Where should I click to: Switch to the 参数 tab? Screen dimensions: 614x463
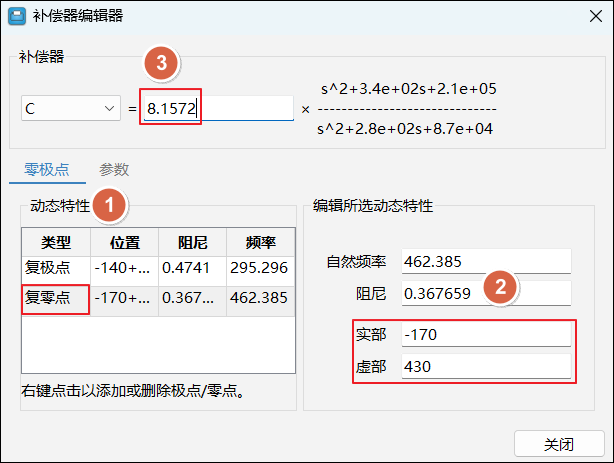[114, 170]
